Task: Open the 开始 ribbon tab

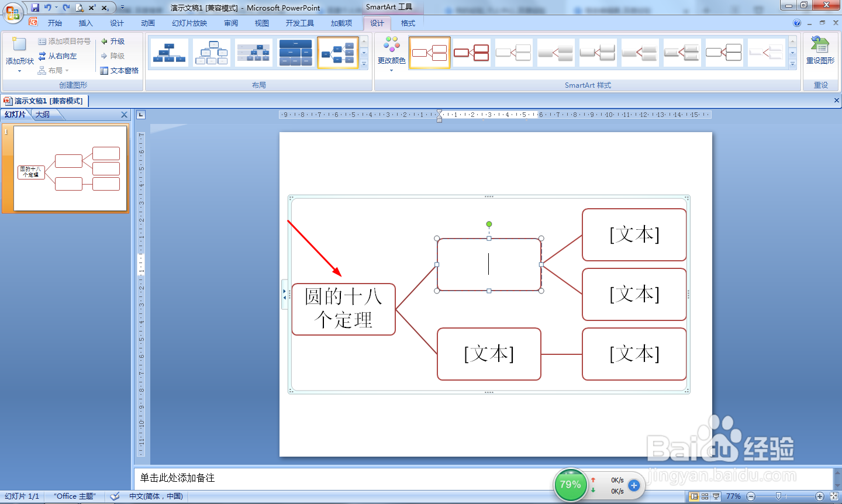Action: [55, 23]
